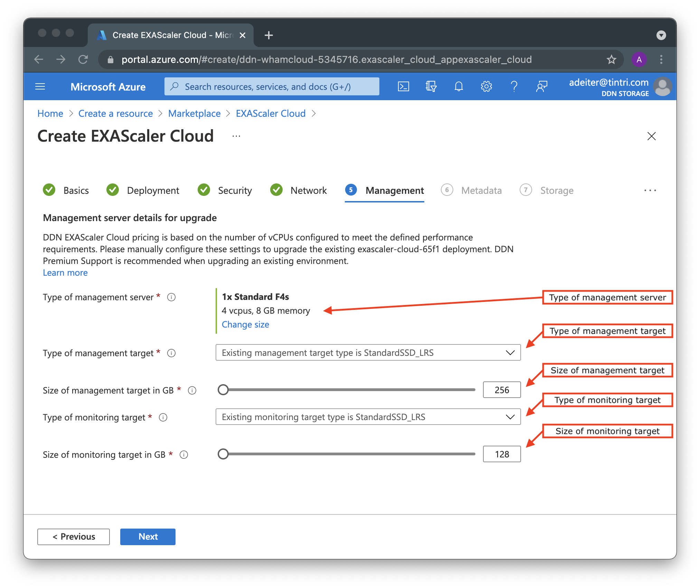Go to the Basics tab
Image resolution: width=700 pixels, height=588 pixels.
pyautogui.click(x=66, y=190)
